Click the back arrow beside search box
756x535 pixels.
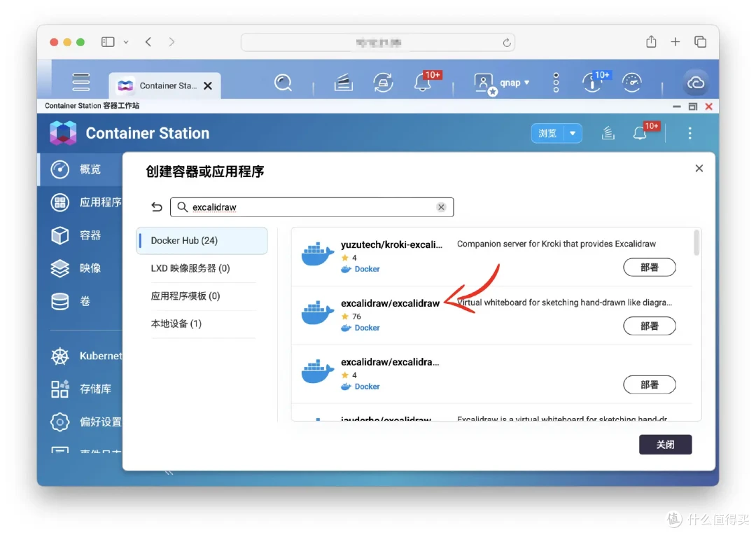pyautogui.click(x=156, y=207)
